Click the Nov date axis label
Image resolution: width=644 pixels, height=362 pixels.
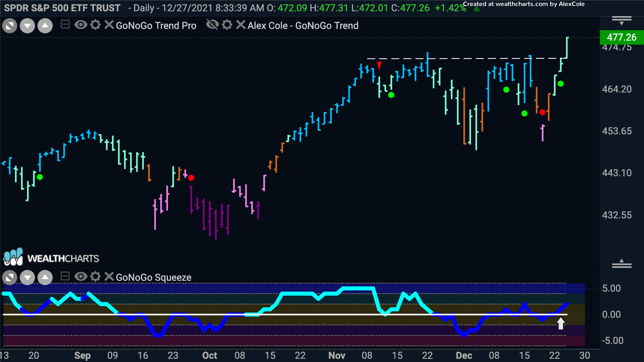[x=337, y=356]
